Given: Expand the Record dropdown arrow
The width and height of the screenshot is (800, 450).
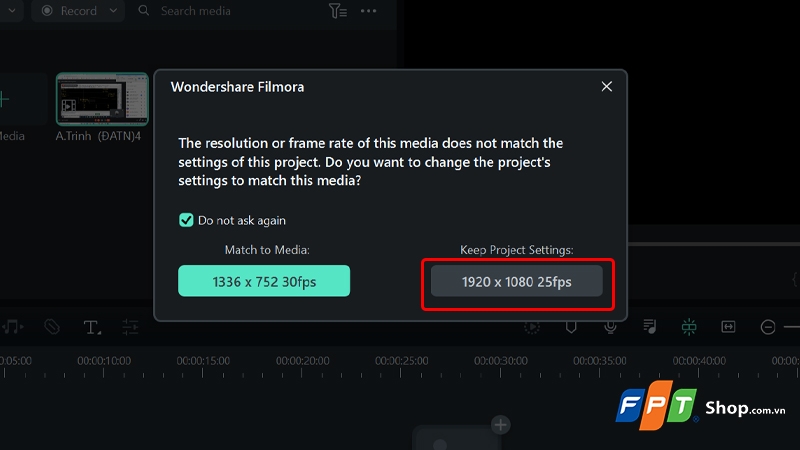Looking at the screenshot, I should click(113, 11).
